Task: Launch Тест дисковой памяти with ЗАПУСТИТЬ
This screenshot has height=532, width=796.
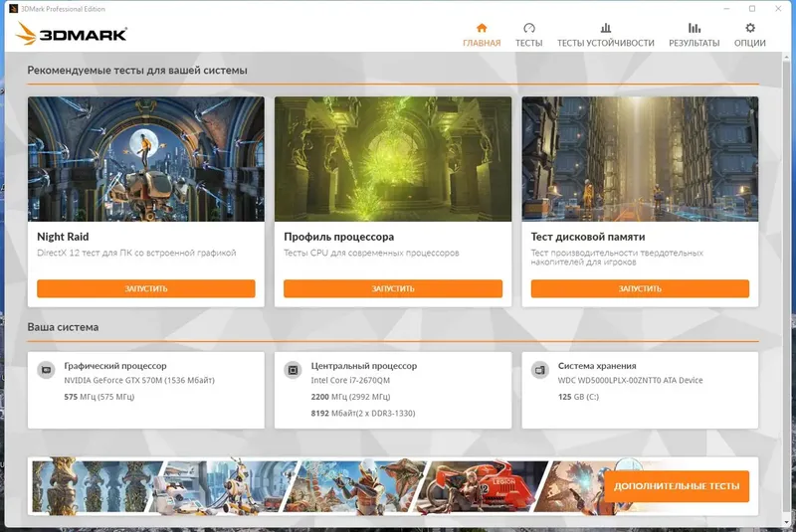Action: coord(640,288)
